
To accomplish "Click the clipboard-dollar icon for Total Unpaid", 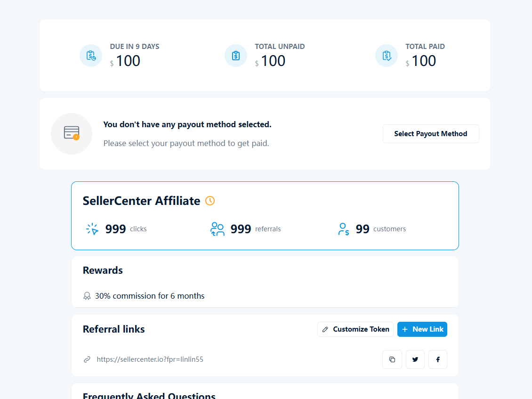I will tap(235, 55).
